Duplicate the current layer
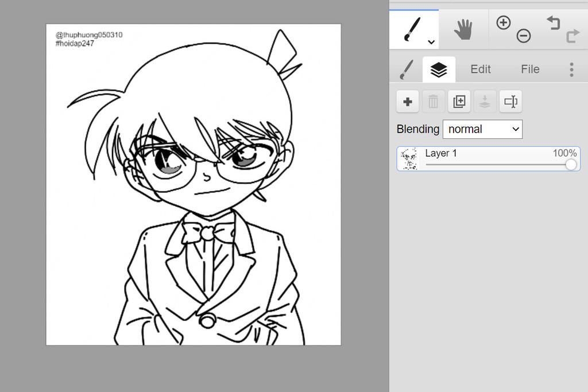588x392 pixels. [x=459, y=102]
